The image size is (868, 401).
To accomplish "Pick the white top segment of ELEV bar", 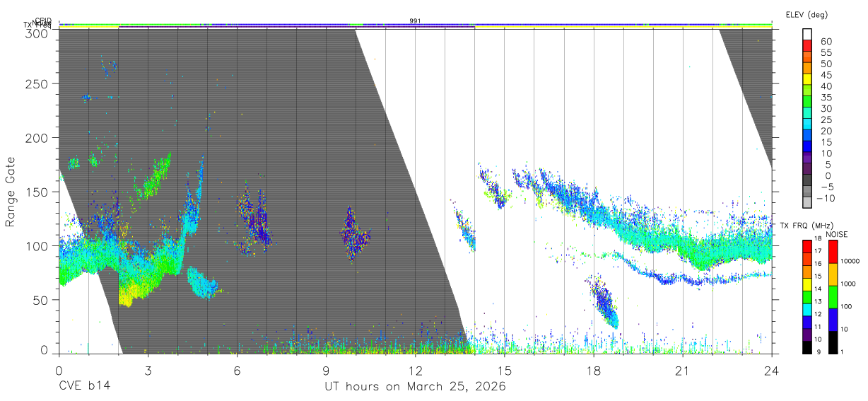I will (807, 35).
